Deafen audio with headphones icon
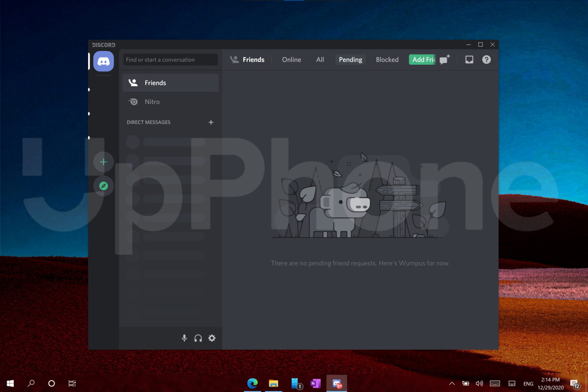Image resolution: width=588 pixels, height=392 pixels. point(198,338)
